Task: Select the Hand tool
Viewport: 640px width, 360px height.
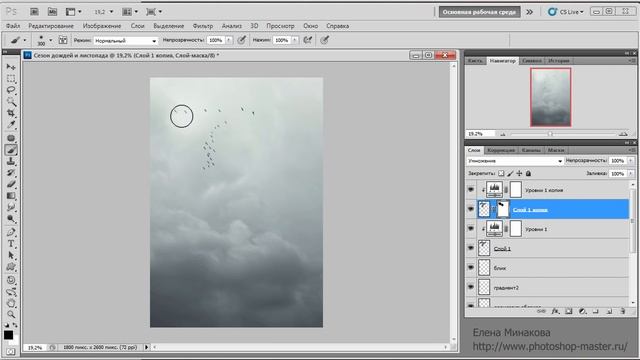Action: click(x=11, y=303)
